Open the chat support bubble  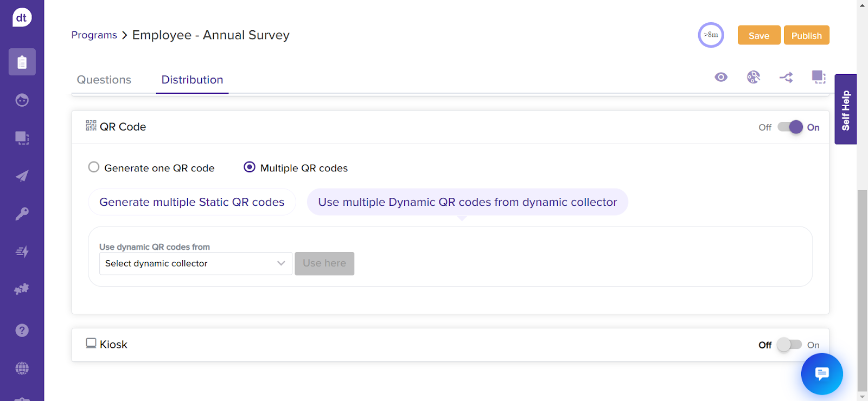(x=822, y=374)
